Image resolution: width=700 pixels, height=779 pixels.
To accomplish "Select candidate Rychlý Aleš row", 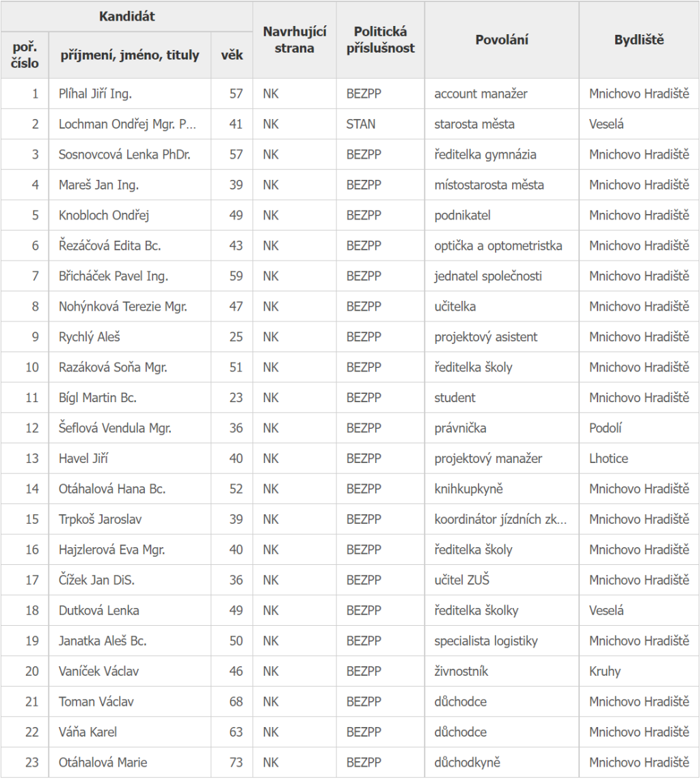I will [350, 337].
